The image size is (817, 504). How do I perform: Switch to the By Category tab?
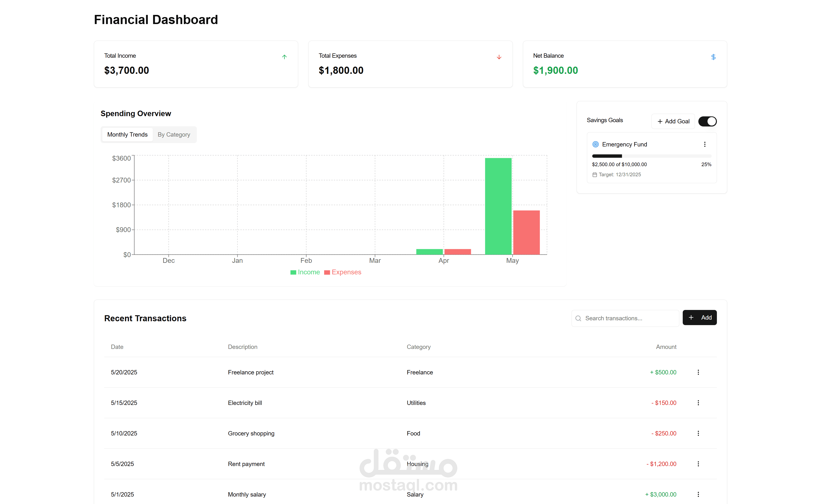pyautogui.click(x=174, y=135)
